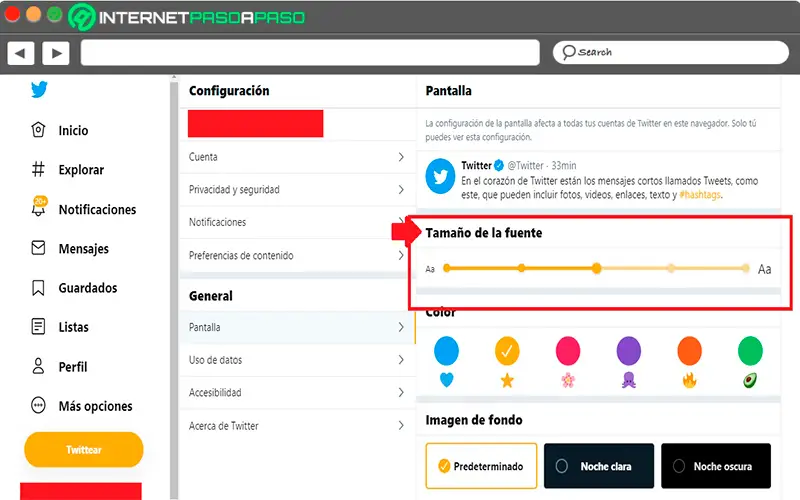Select the Noche oscura background option
The height and width of the screenshot is (500, 800).
[716, 466]
